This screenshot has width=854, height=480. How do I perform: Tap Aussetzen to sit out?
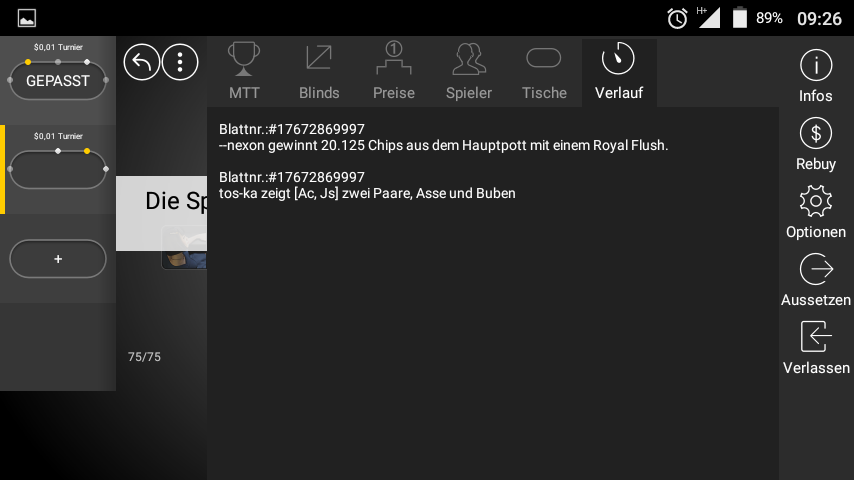click(x=815, y=281)
